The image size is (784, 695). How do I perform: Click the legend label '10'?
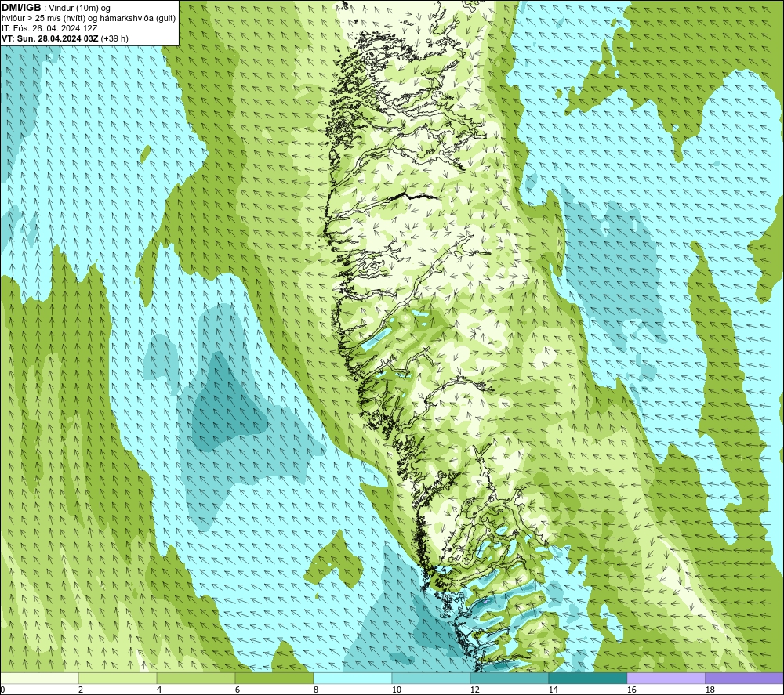(x=397, y=690)
